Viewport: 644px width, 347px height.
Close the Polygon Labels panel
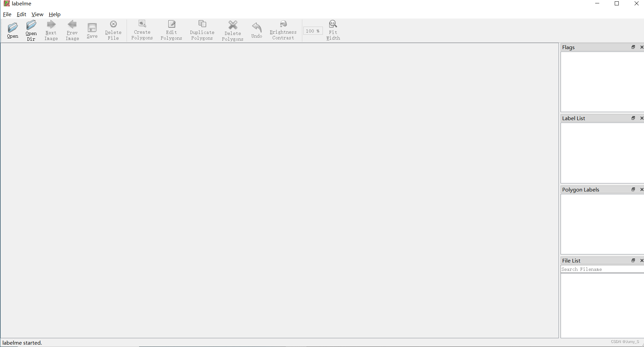click(x=642, y=189)
